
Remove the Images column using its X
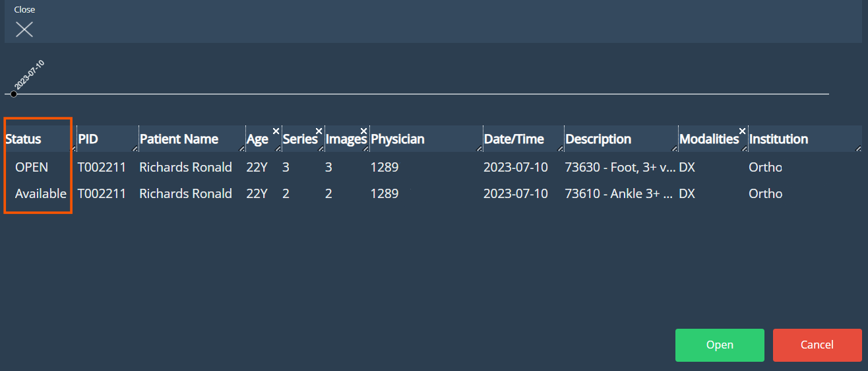pos(363,131)
